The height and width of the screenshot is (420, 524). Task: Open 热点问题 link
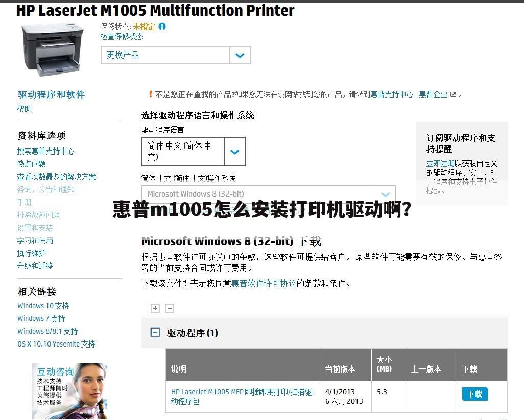coord(32,164)
